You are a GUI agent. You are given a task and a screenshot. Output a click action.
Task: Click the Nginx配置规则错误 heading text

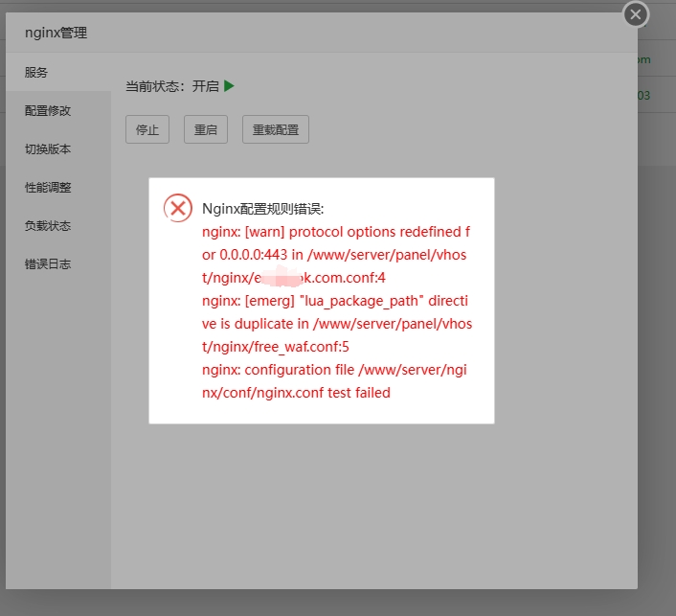pyautogui.click(x=263, y=209)
